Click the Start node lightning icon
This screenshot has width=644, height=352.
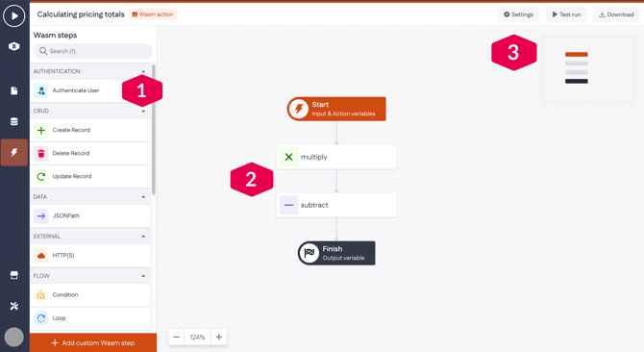click(x=299, y=109)
